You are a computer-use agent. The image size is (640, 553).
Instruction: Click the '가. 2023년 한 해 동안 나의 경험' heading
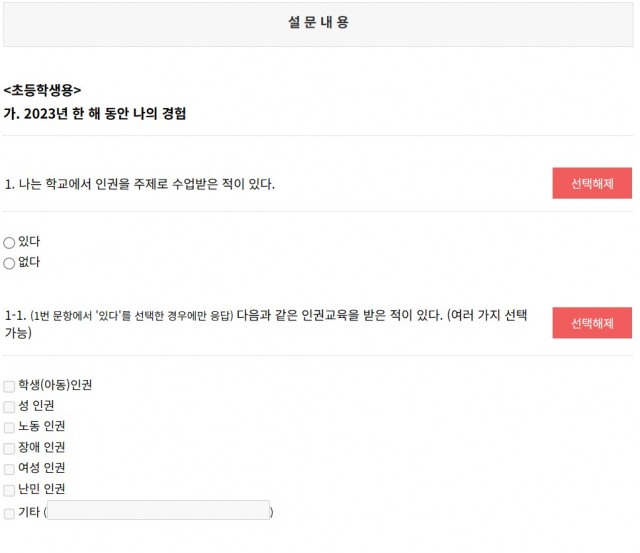click(x=95, y=114)
